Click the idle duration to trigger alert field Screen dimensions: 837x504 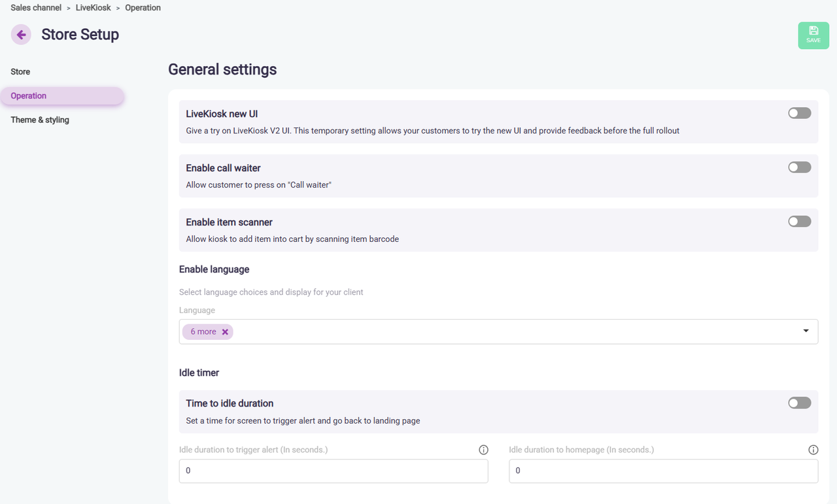pyautogui.click(x=333, y=471)
